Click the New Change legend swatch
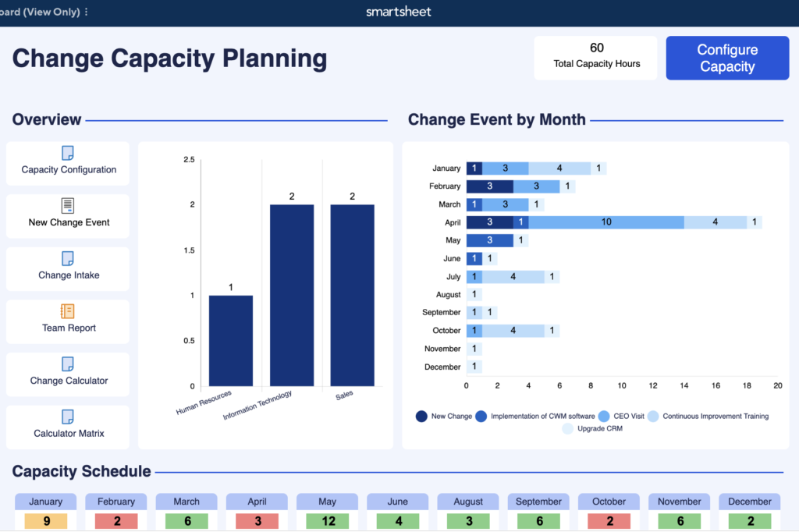 tap(422, 416)
